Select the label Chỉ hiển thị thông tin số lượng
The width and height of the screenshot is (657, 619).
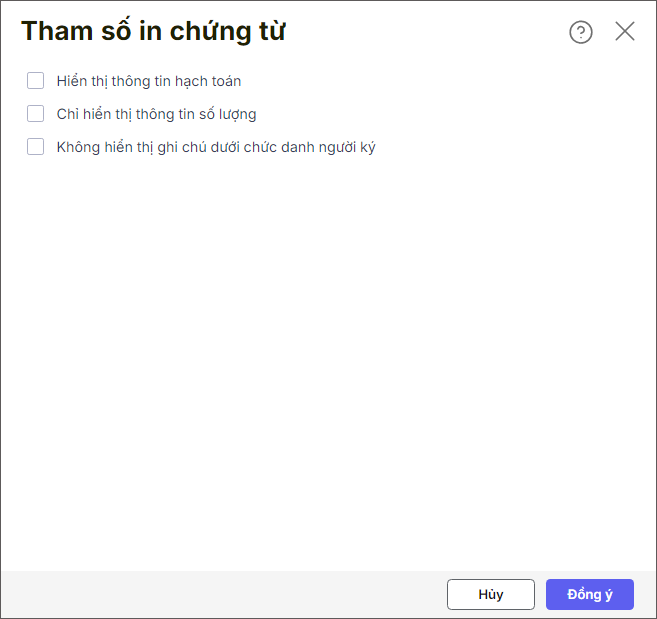tap(156, 114)
